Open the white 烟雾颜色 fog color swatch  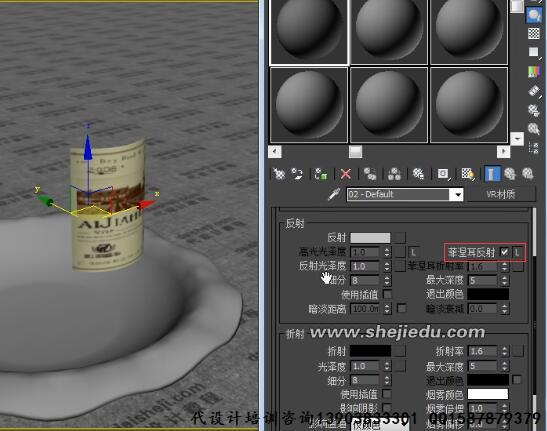pos(488,394)
